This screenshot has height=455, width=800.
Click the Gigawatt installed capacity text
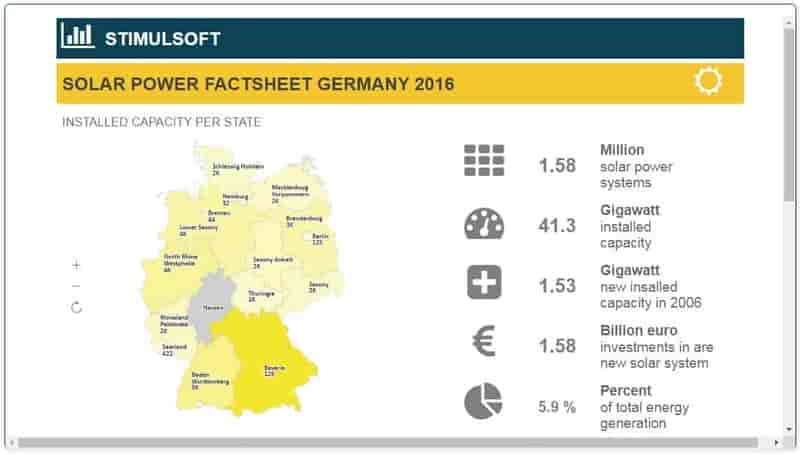coord(630,226)
